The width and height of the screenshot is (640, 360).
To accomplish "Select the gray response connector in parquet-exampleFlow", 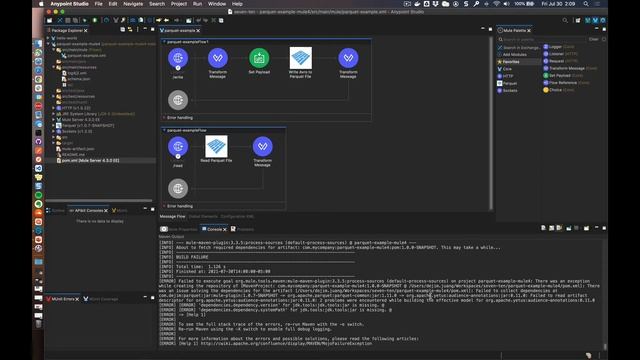I will [x=178, y=188].
